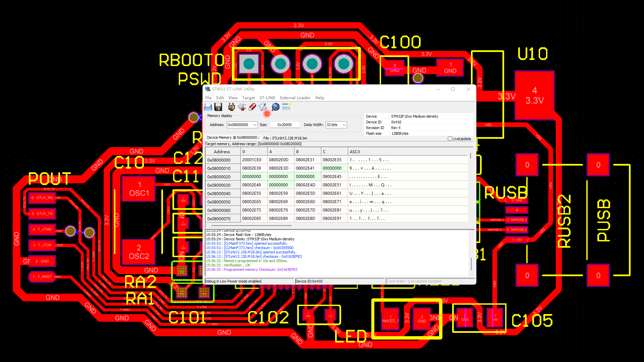Trigger full chip erase with the eraser icon
The height and width of the screenshot is (362, 644).
(x=252, y=107)
